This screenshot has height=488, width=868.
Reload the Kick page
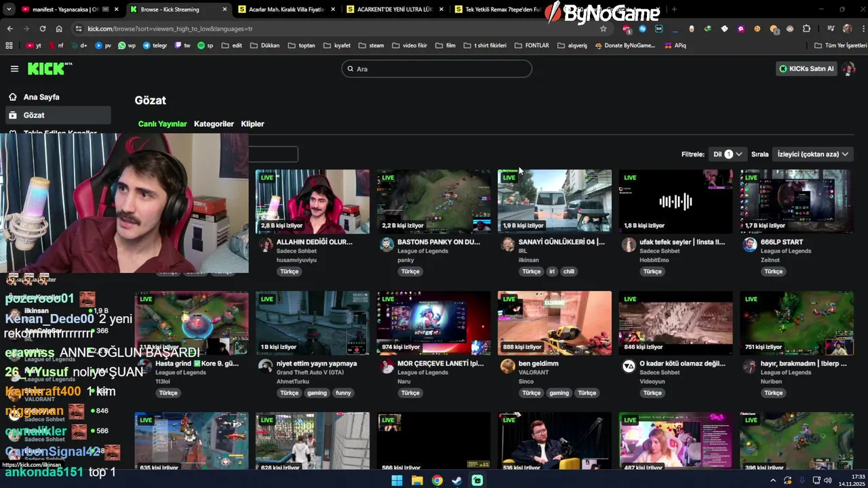point(43,28)
